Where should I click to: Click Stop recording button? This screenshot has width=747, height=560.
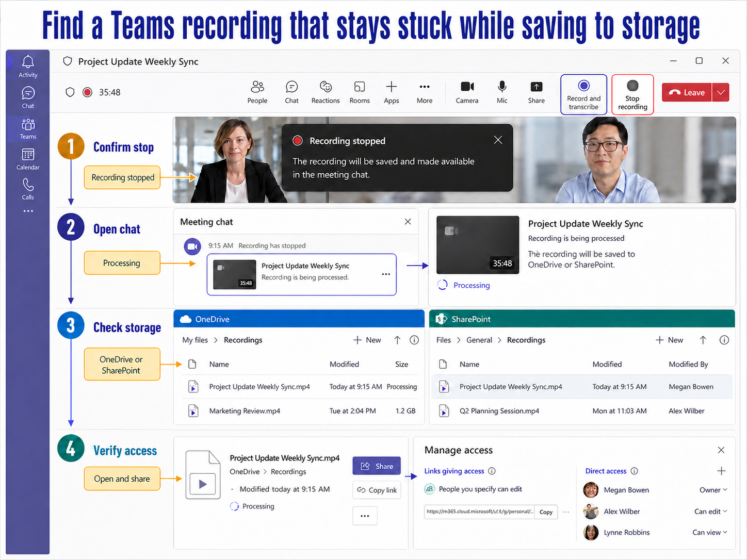click(x=632, y=94)
